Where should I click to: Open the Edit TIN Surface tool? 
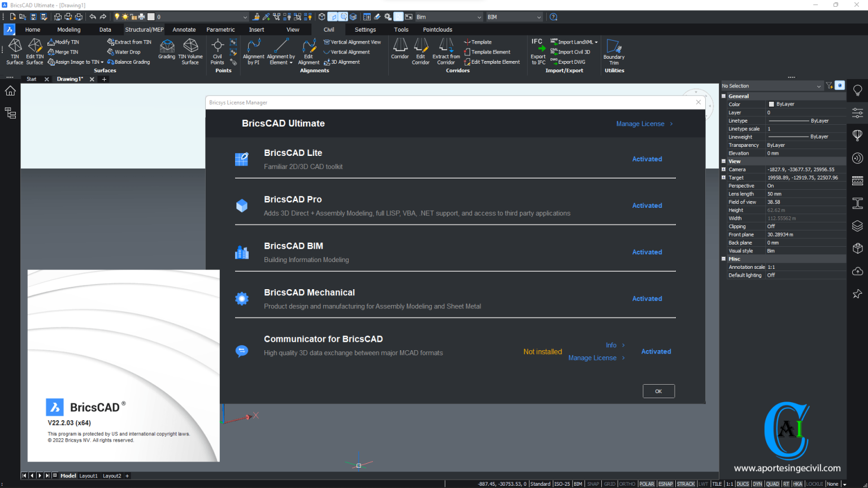tap(34, 51)
